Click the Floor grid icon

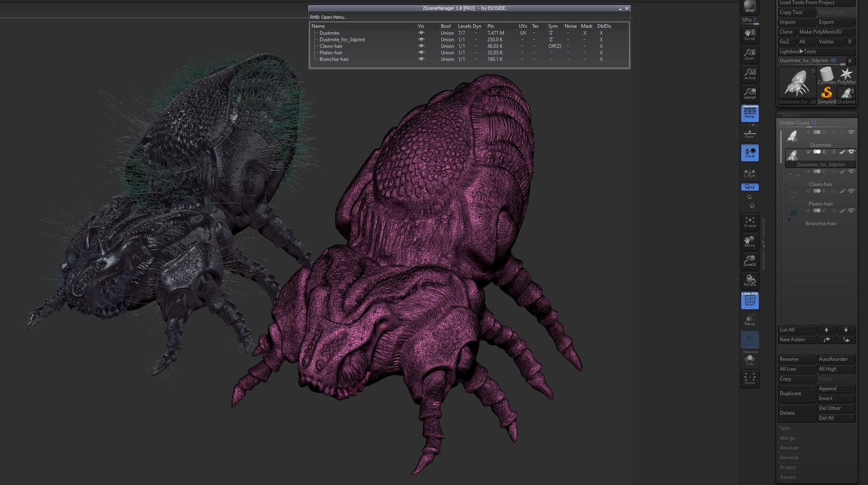point(749,134)
